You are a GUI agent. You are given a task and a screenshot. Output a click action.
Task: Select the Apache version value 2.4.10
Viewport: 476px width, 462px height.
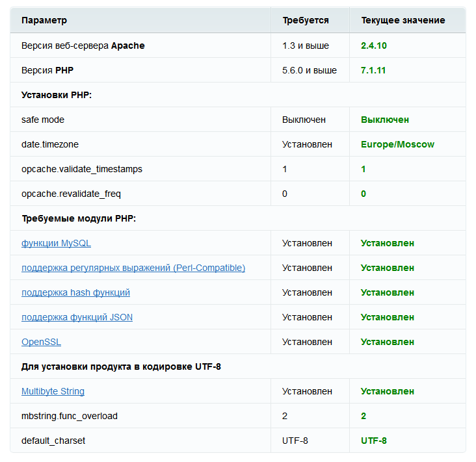pos(374,45)
